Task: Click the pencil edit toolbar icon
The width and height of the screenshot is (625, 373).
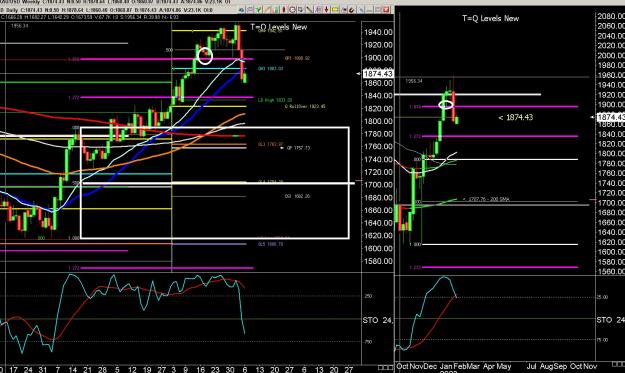Action: [360, 10]
